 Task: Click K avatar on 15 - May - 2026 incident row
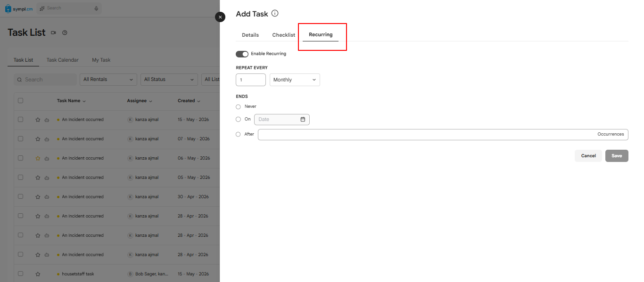(130, 120)
